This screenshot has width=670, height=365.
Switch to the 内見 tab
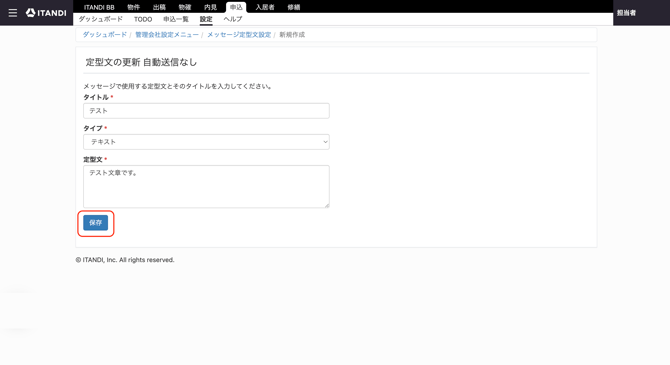coord(211,7)
